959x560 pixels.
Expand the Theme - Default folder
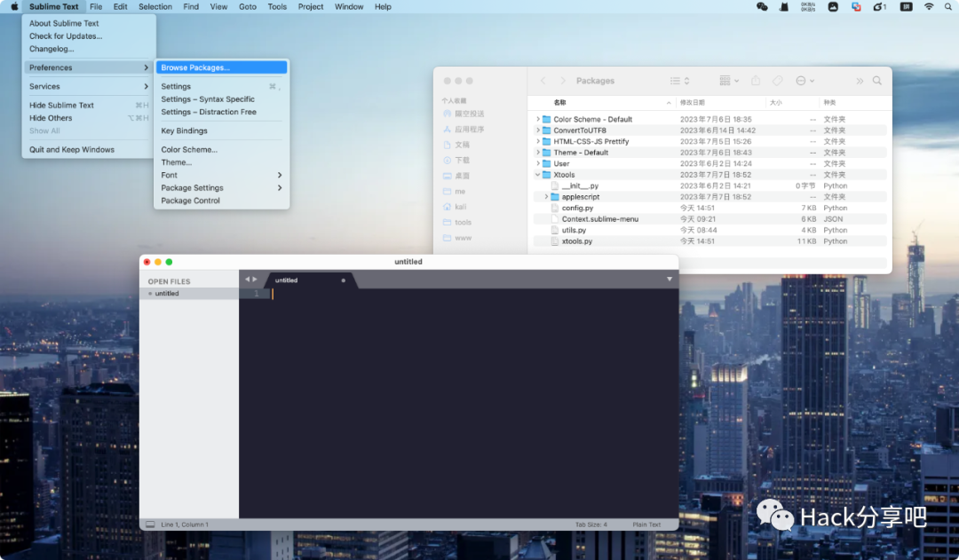point(537,153)
